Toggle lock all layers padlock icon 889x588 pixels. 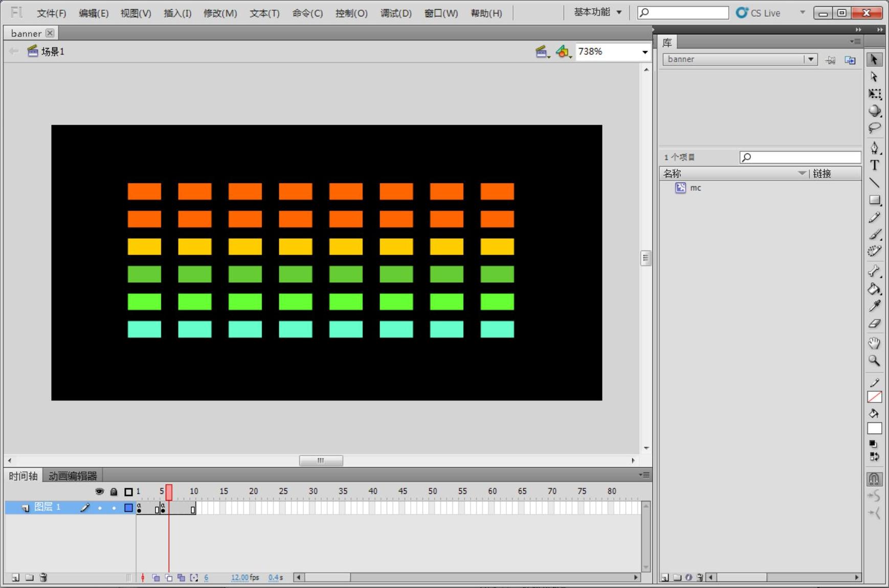pos(114,491)
